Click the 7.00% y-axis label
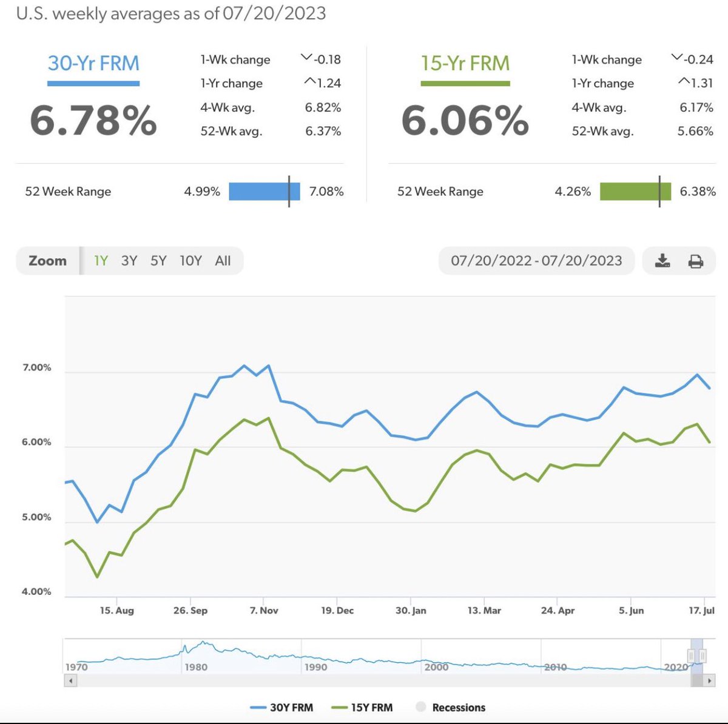 [x=36, y=367]
